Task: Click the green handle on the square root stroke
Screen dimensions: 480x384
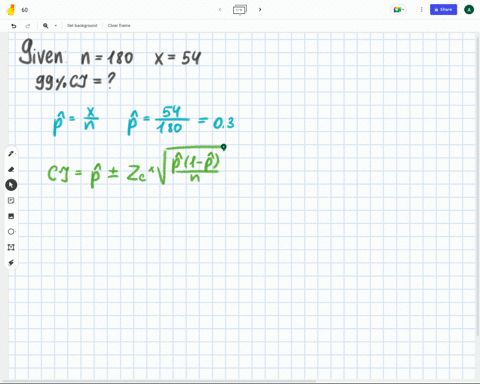Action: (224, 147)
